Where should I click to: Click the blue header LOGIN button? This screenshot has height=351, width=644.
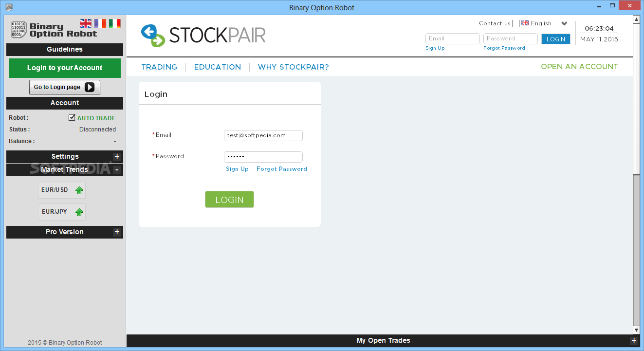(x=556, y=39)
